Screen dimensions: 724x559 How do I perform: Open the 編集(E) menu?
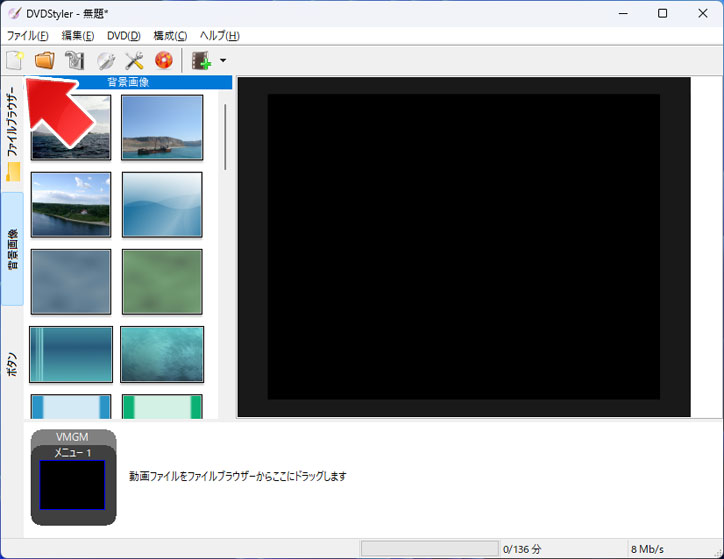tap(78, 36)
